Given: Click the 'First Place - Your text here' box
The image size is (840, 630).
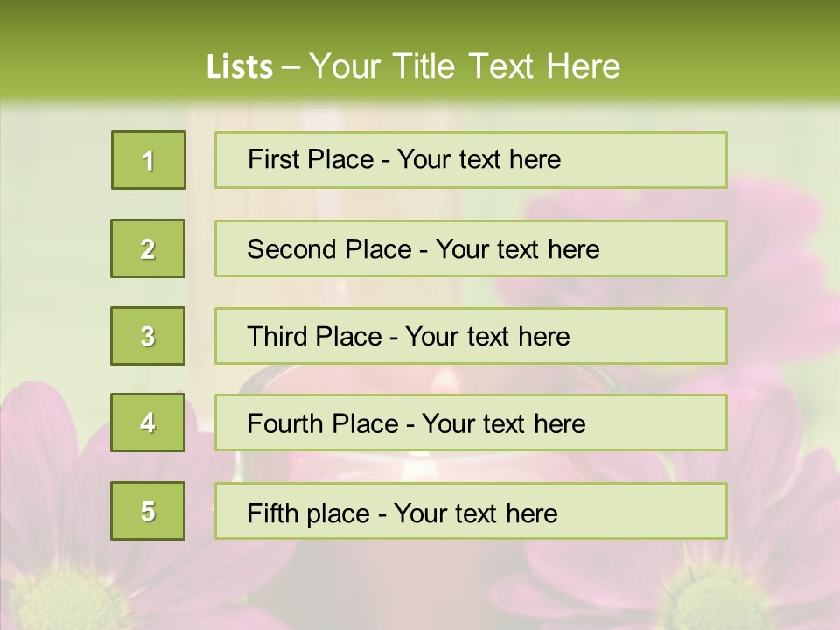Looking at the screenshot, I should click(x=471, y=160).
